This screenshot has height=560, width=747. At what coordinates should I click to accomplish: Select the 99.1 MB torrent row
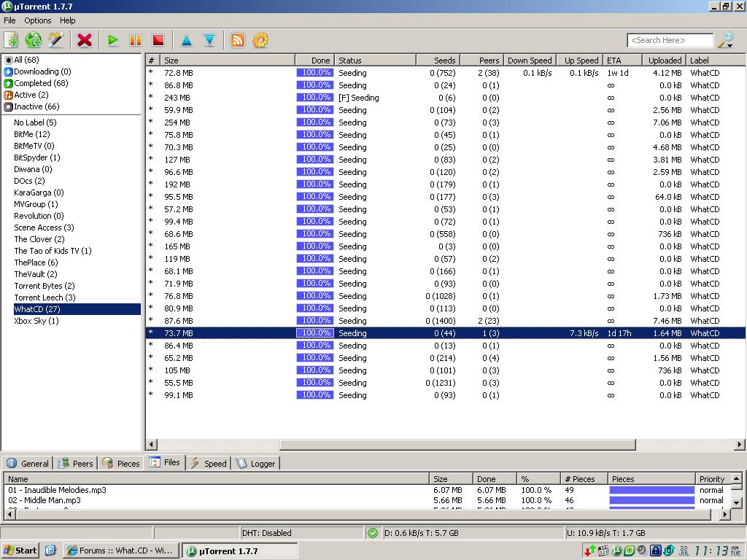446,395
